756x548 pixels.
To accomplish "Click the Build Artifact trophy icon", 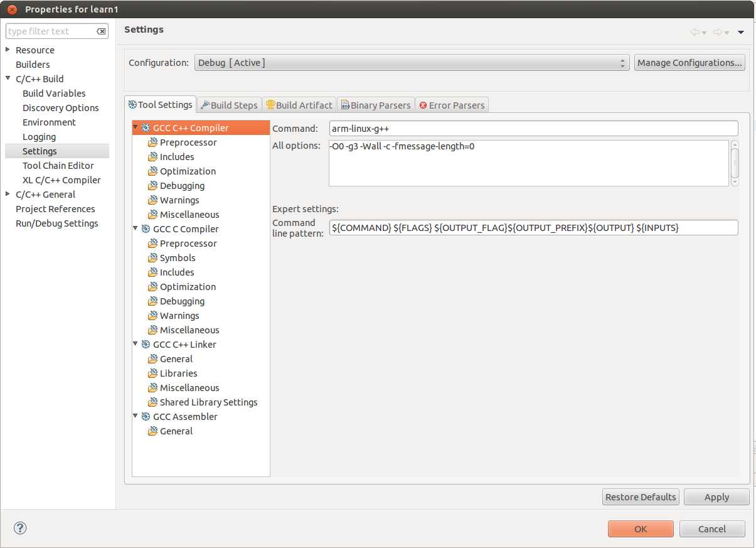I will coord(270,105).
